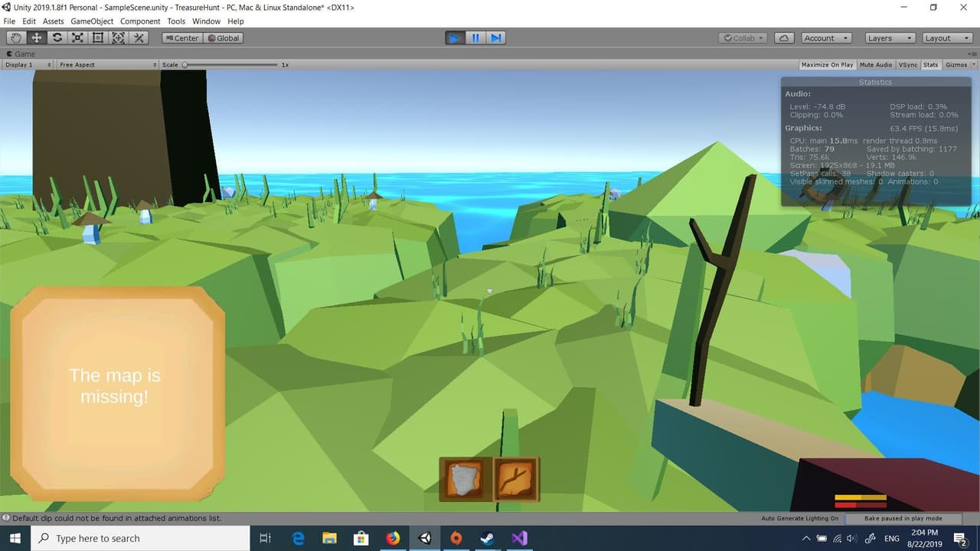Open the cloud services icon

click(x=784, y=37)
